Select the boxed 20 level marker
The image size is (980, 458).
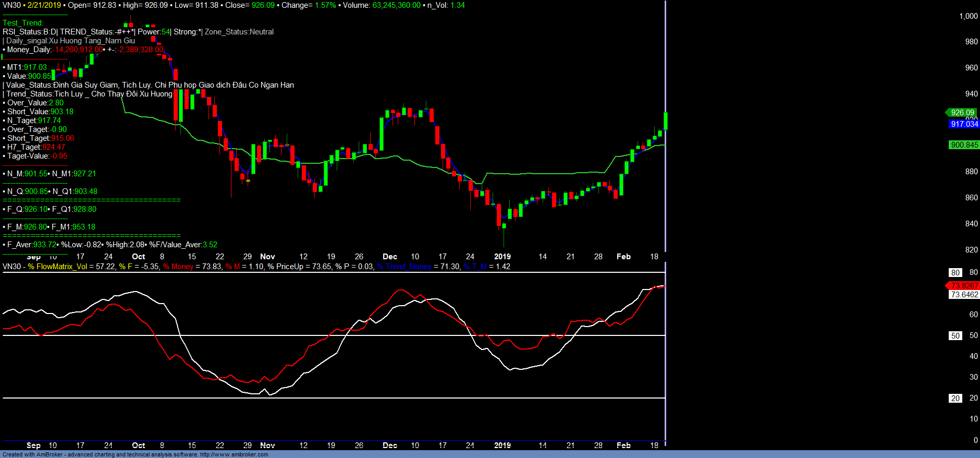tap(955, 398)
